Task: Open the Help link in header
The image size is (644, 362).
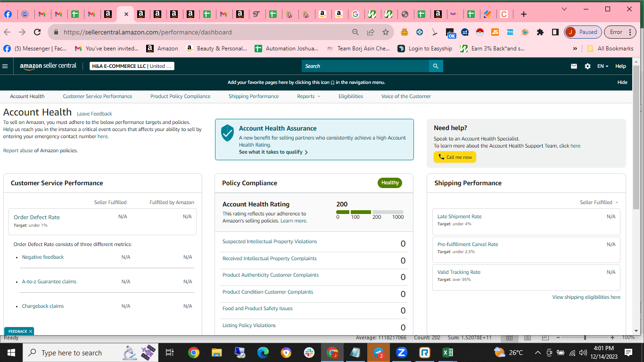Action: tap(620, 66)
